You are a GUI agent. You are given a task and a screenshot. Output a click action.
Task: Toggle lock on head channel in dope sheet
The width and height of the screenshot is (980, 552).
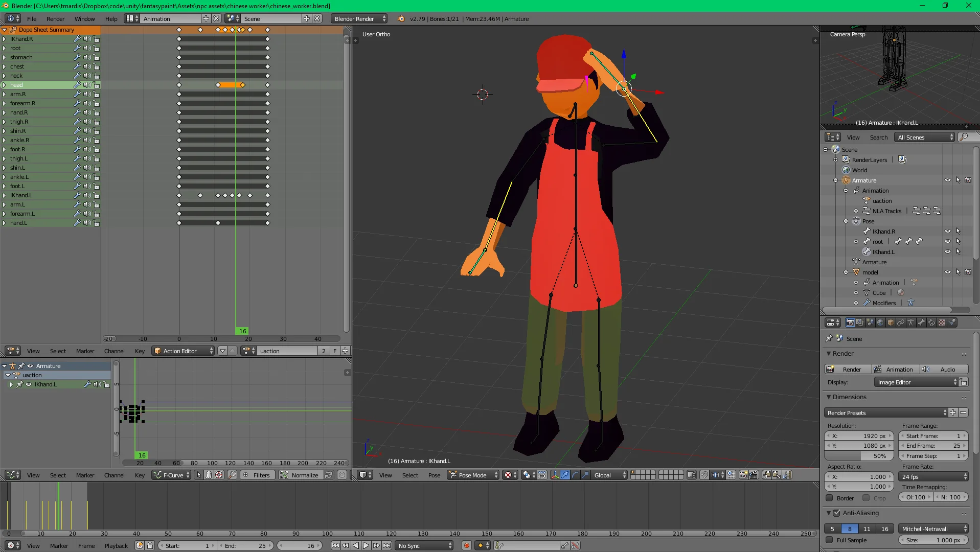pos(97,85)
